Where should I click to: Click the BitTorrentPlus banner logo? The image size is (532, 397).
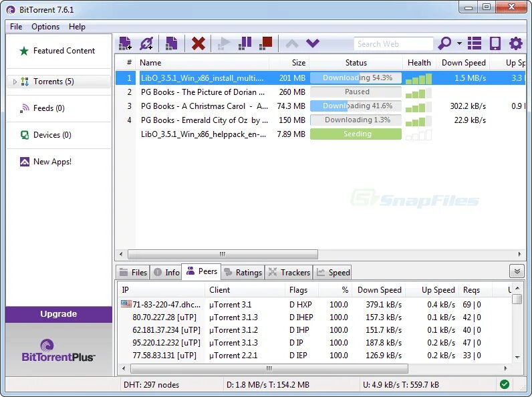click(58, 350)
